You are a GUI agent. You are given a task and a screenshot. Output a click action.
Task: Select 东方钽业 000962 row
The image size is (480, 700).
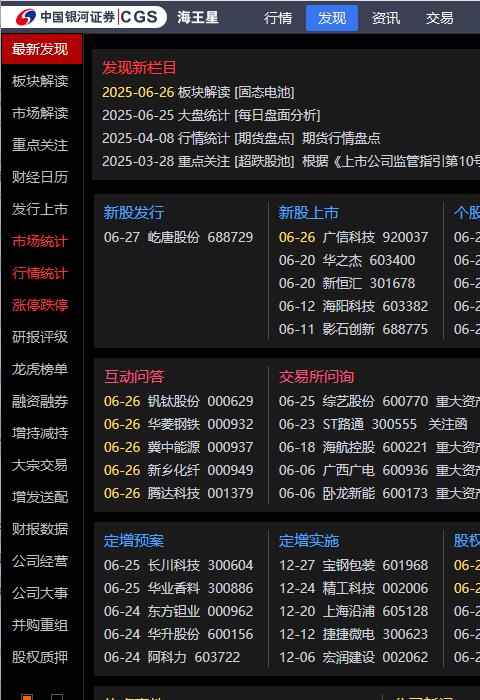[179, 611]
